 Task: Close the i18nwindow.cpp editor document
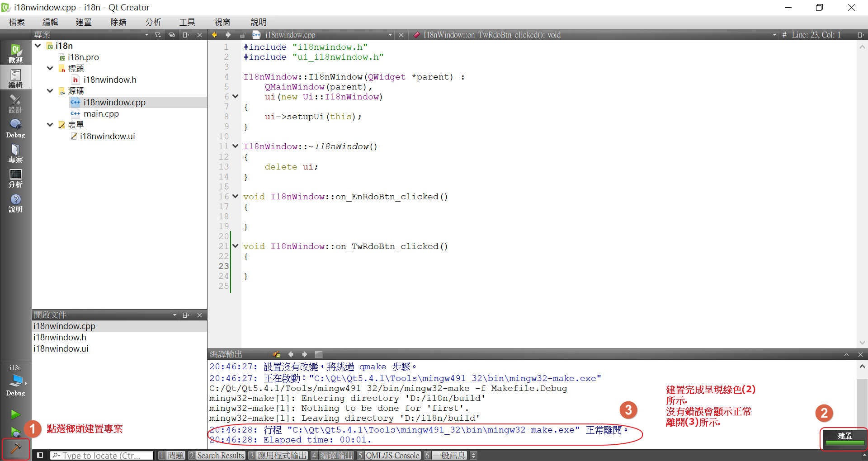click(401, 35)
